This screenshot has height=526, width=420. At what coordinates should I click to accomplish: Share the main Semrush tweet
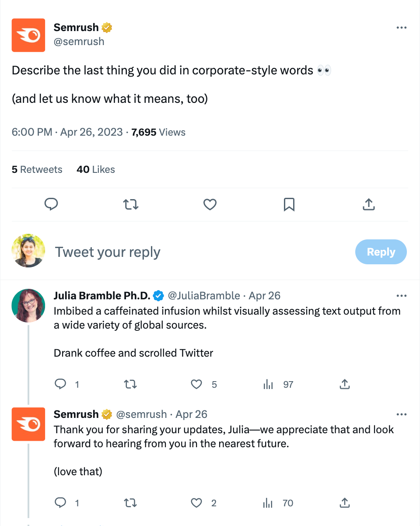tap(369, 204)
